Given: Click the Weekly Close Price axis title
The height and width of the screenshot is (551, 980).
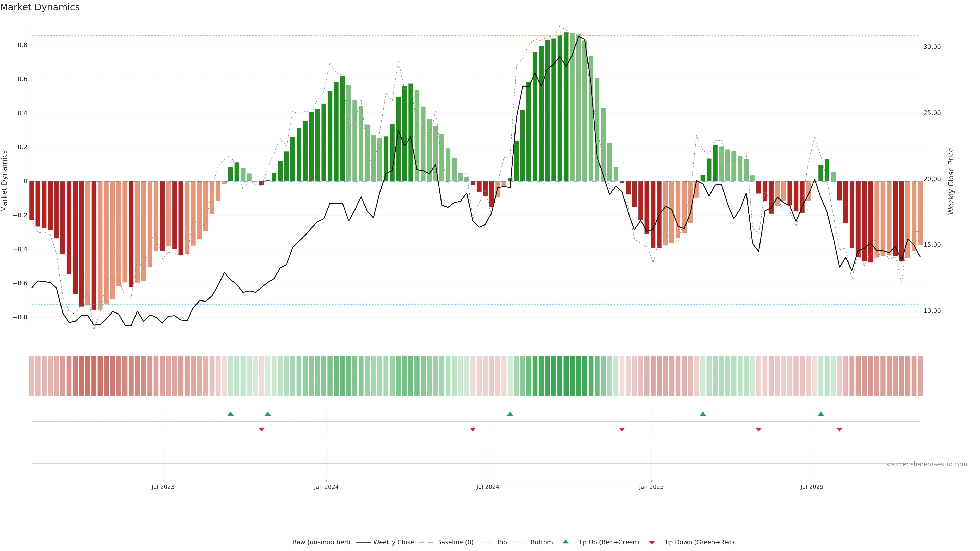Looking at the screenshot, I should (951, 181).
